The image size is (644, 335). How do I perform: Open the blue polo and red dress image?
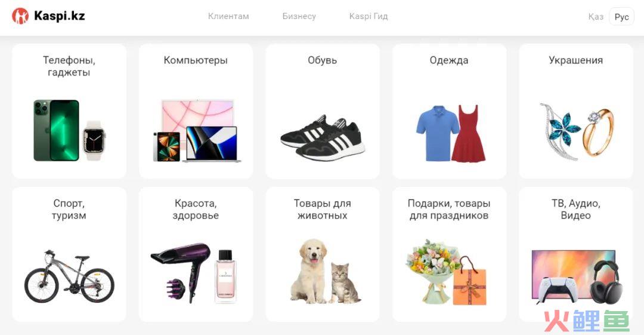[451, 133]
